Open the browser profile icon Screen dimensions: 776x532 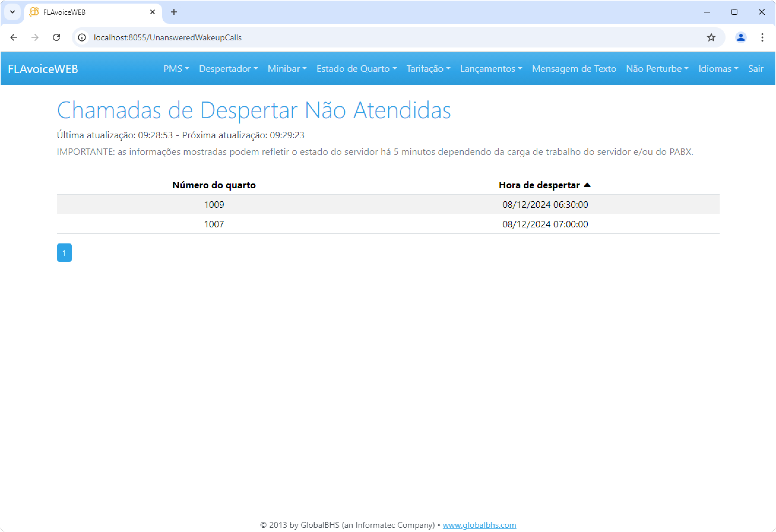[x=740, y=37]
